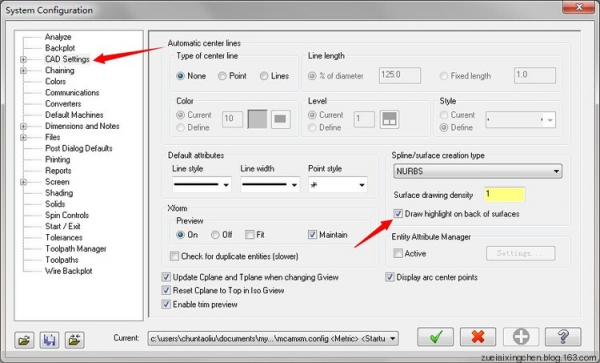600x363 pixels.
Task: Select Tolerances in the settings tree
Action: pos(64,238)
